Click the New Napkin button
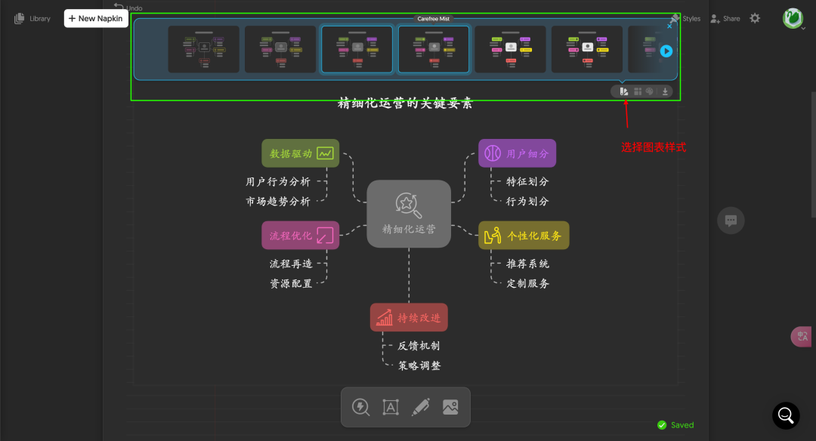The width and height of the screenshot is (816, 441). coord(96,18)
